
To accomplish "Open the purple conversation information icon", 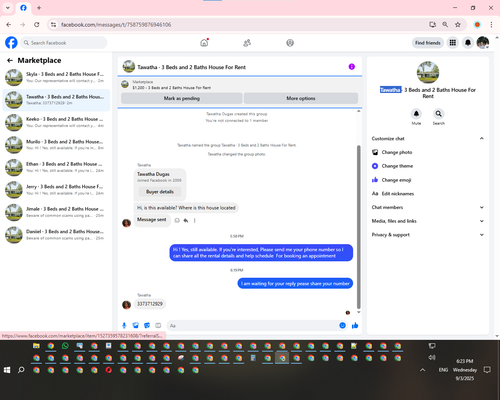I will 352,67.
